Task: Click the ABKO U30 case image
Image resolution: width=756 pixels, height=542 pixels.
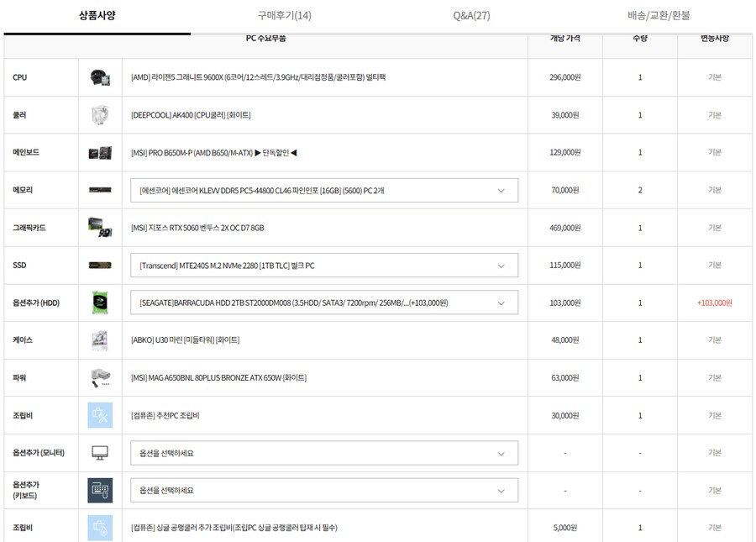Action: [100, 340]
